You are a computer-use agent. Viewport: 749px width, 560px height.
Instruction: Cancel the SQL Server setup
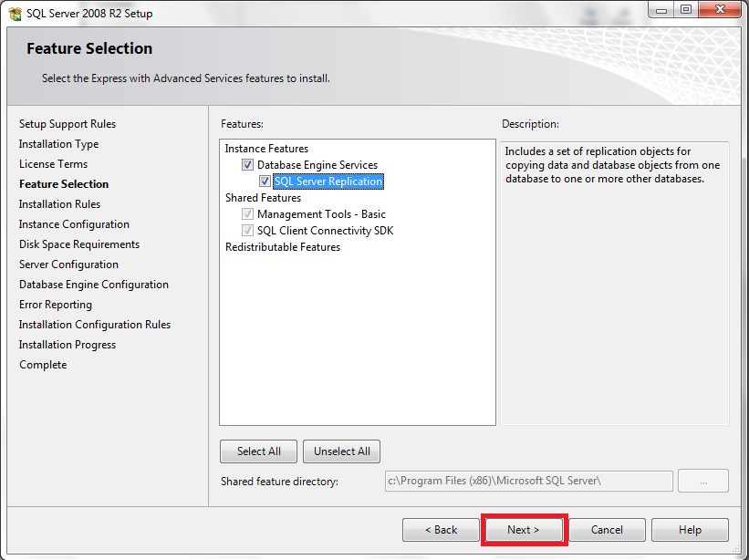click(x=607, y=530)
